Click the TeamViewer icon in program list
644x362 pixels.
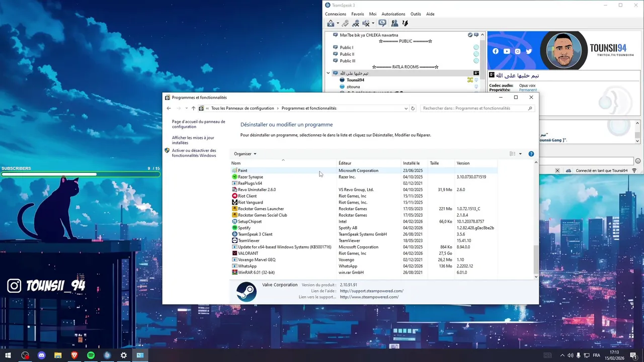point(234,240)
